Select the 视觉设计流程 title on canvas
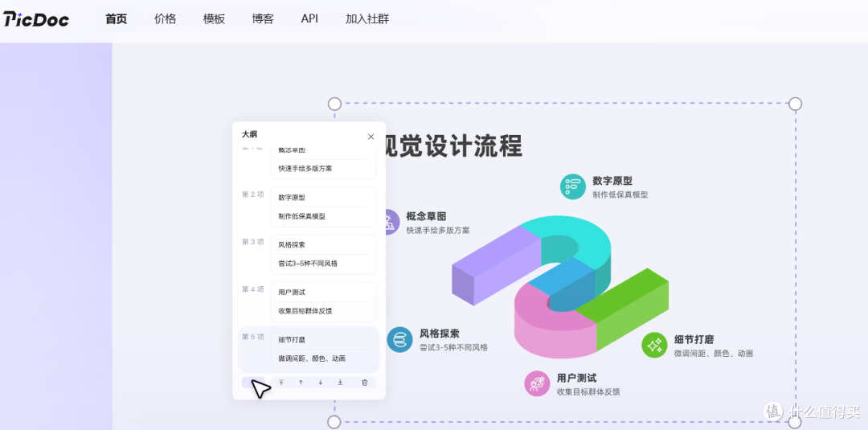The image size is (868, 430). pyautogui.click(x=454, y=146)
